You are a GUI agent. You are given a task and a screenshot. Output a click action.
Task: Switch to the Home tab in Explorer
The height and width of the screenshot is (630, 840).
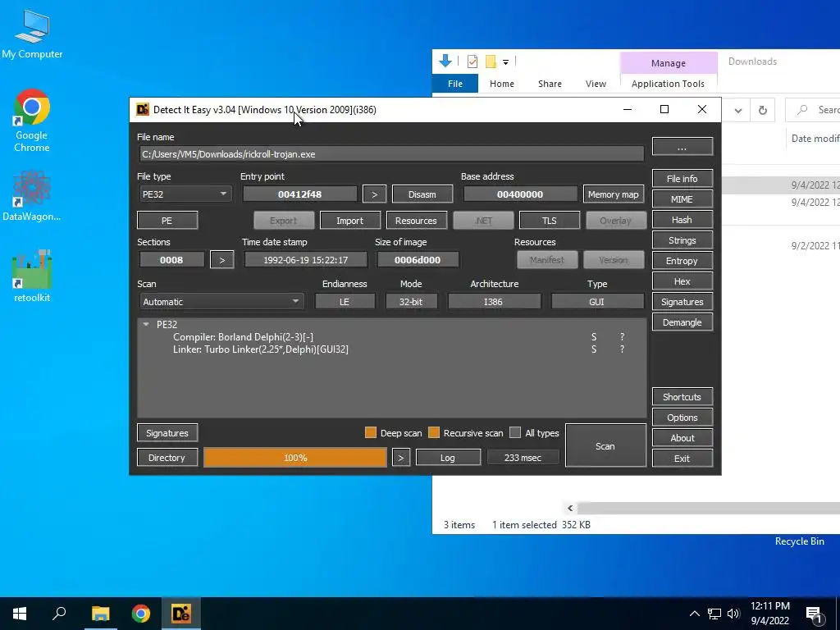coord(501,84)
